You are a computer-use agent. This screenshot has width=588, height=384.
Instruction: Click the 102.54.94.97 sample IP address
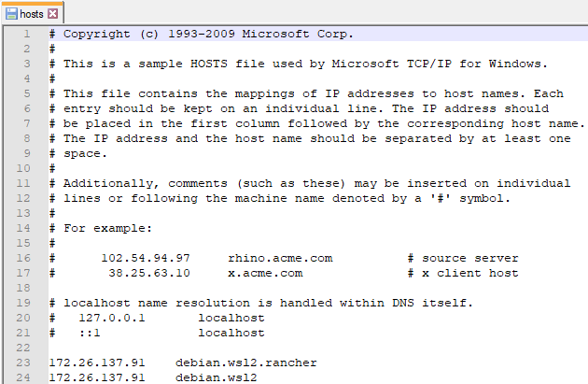click(x=146, y=258)
